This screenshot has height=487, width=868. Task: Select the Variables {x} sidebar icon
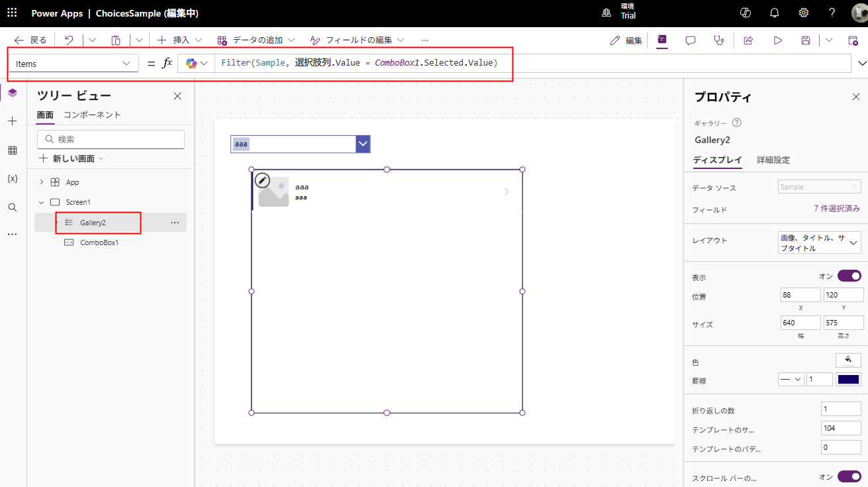point(12,178)
